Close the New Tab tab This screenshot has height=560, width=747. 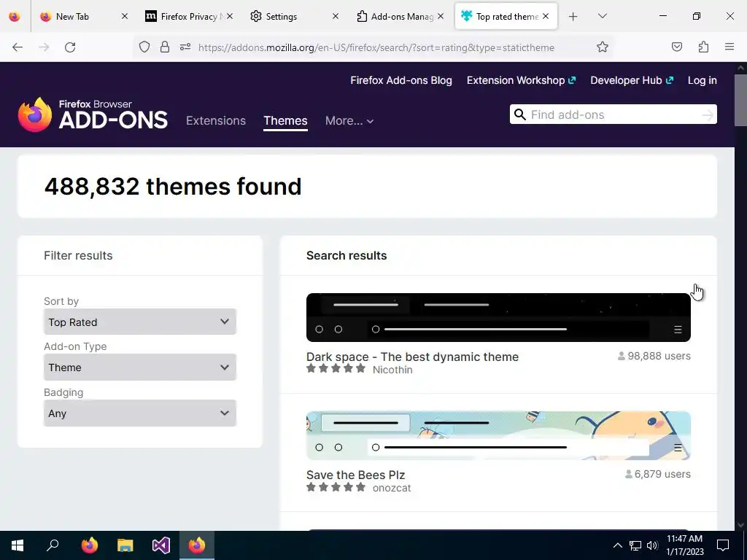point(124,16)
